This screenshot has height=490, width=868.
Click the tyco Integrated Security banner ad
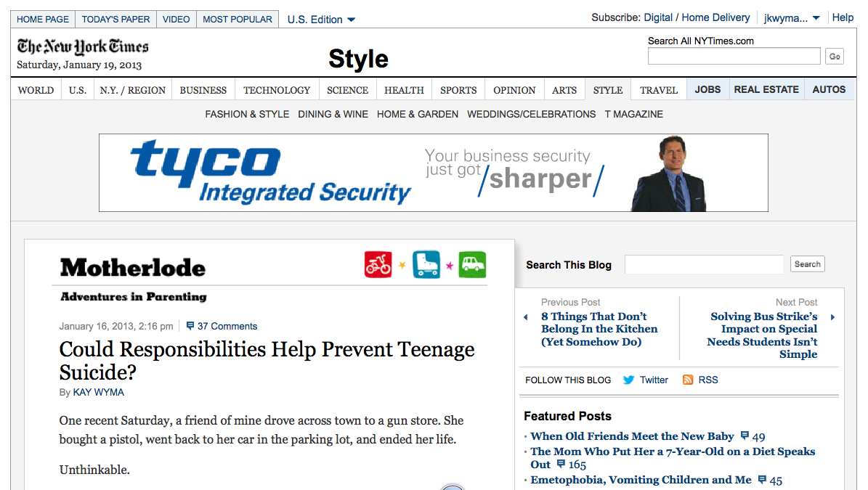point(434,173)
